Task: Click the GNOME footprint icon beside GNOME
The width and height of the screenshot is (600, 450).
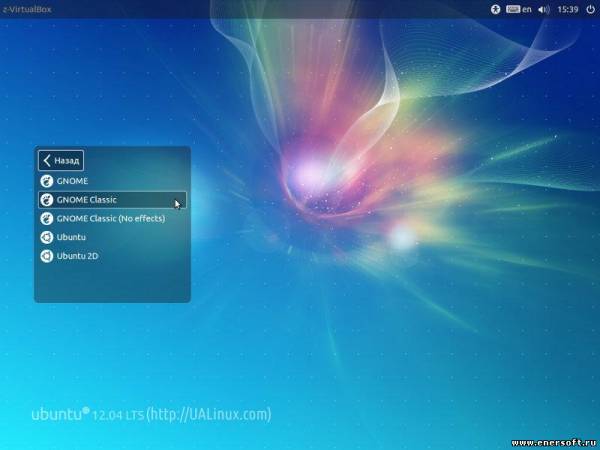Action: (47, 181)
